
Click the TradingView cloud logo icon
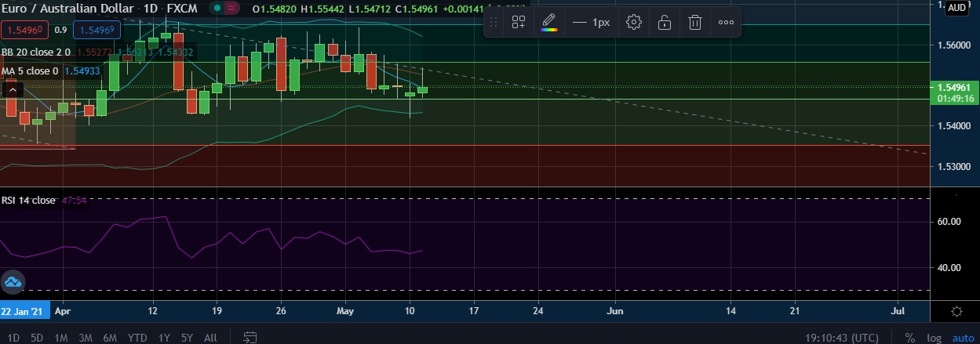13,282
